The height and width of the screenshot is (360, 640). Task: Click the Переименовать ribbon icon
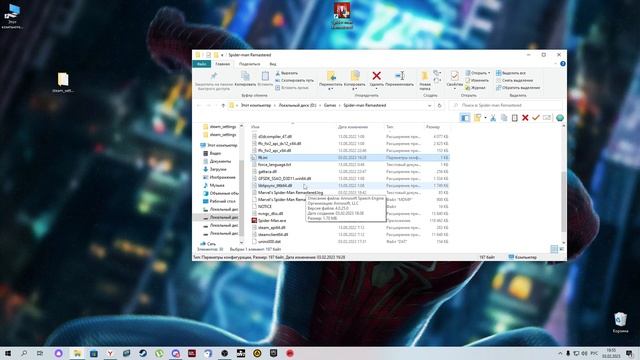pos(400,76)
